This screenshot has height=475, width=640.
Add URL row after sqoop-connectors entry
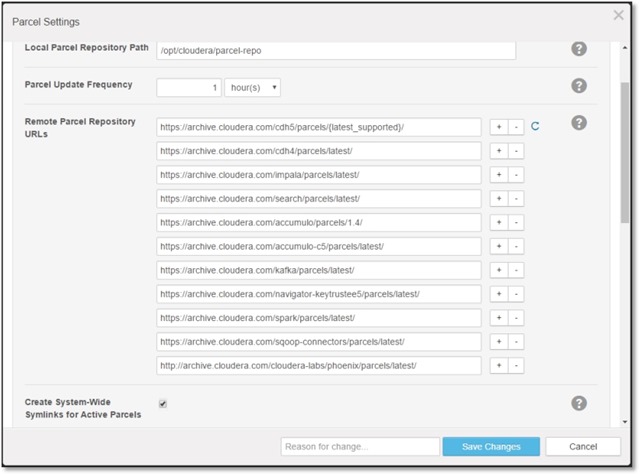pyautogui.click(x=499, y=342)
